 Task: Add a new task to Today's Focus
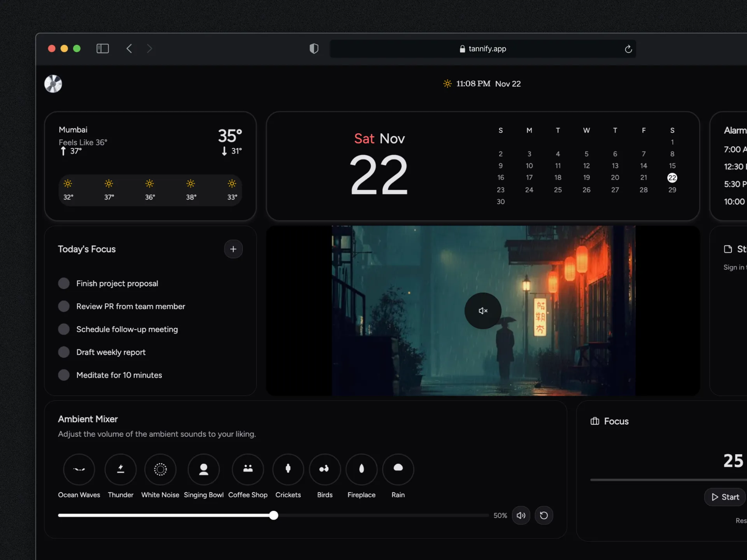(233, 249)
